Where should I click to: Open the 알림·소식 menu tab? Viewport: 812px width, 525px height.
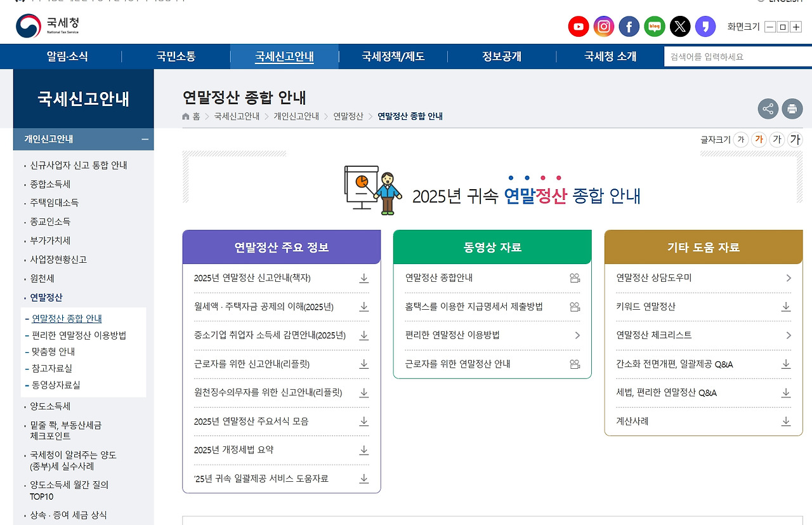click(67, 56)
